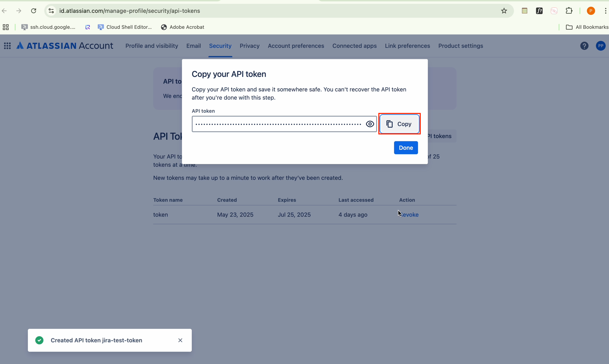The height and width of the screenshot is (364, 609).
Task: Open the Extensions puzzle piece menu
Action: tap(569, 11)
